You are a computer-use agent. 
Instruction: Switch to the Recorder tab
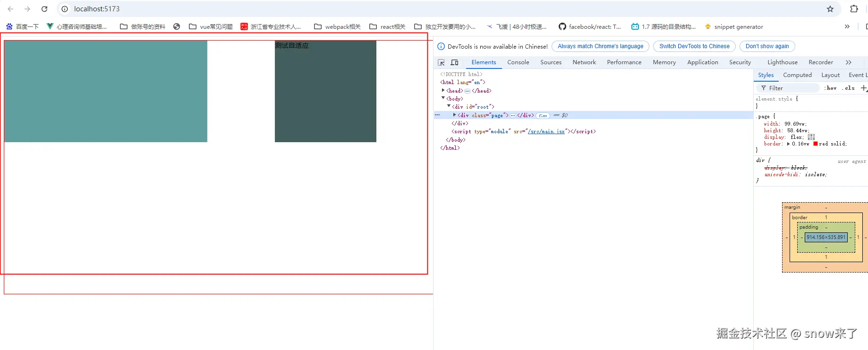point(820,62)
